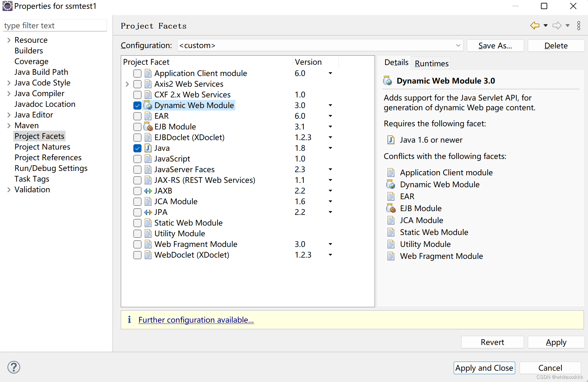Click the JCA Module document icon in facet list
The width and height of the screenshot is (588, 382).
pos(148,202)
